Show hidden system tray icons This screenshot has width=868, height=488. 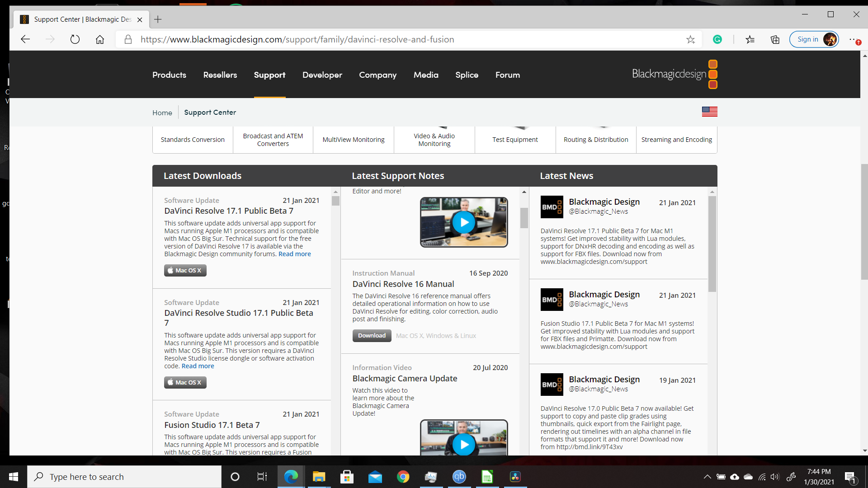707,477
